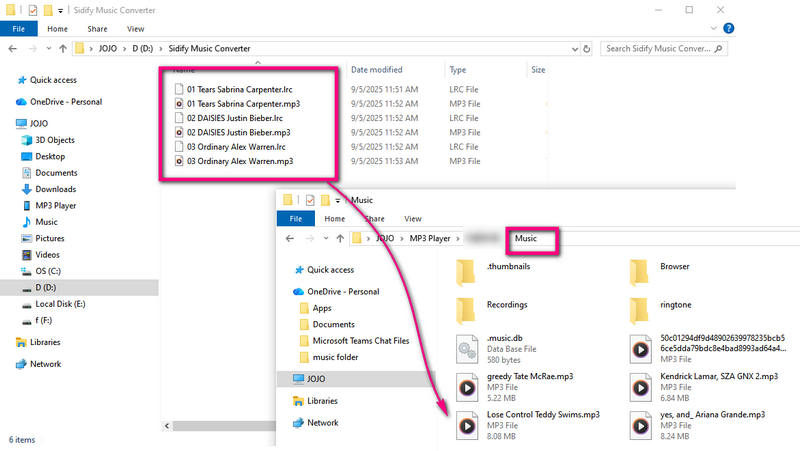This screenshot has width=800, height=451.
Task: Select 02 DAISIES Justin Bieber.lrc file
Action: pyautogui.click(x=235, y=118)
